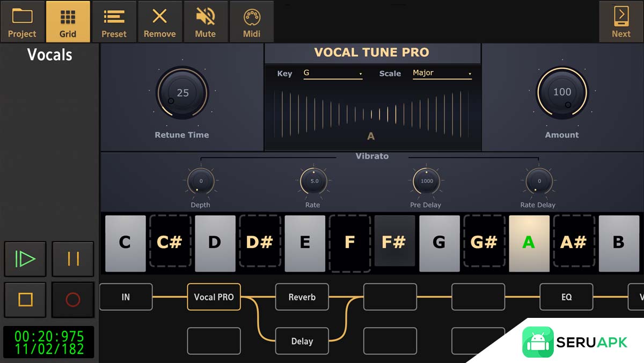Image resolution: width=644 pixels, height=363 pixels.
Task: Toggle the C# note key
Action: [x=170, y=243]
